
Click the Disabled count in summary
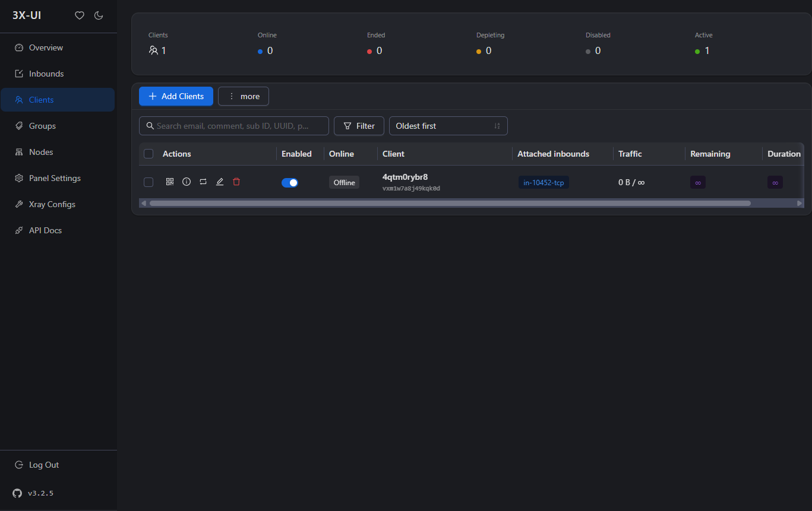point(598,50)
